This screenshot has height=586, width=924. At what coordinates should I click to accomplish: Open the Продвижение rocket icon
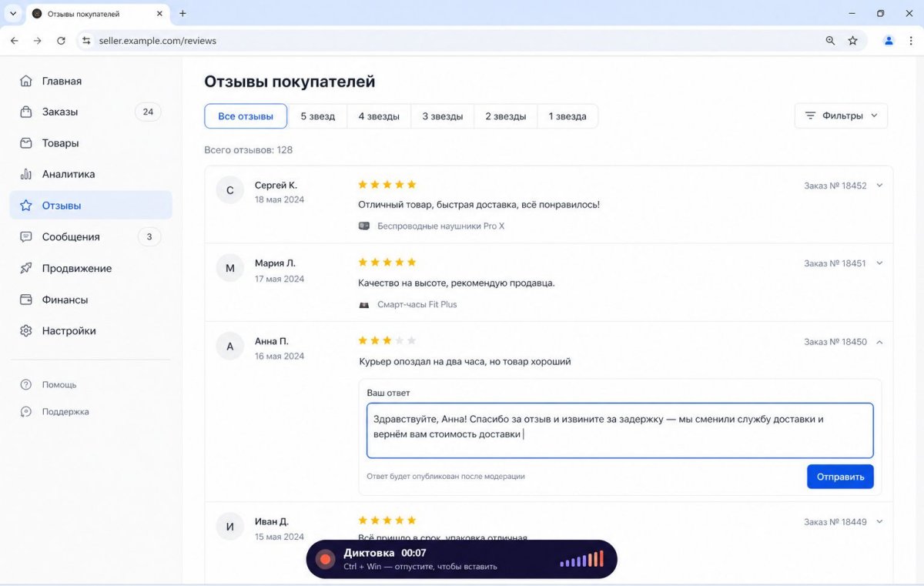26,268
